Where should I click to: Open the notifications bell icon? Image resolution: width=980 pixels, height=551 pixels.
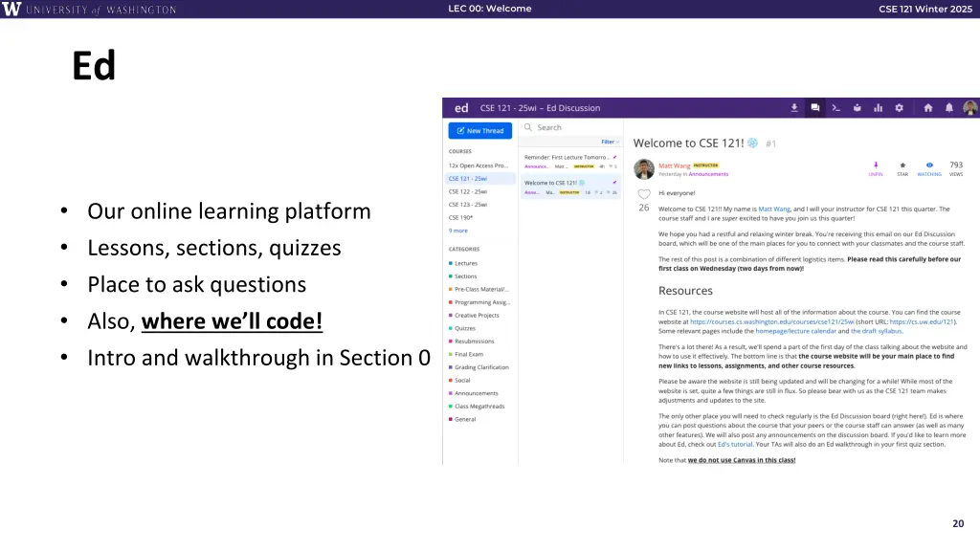(948, 108)
